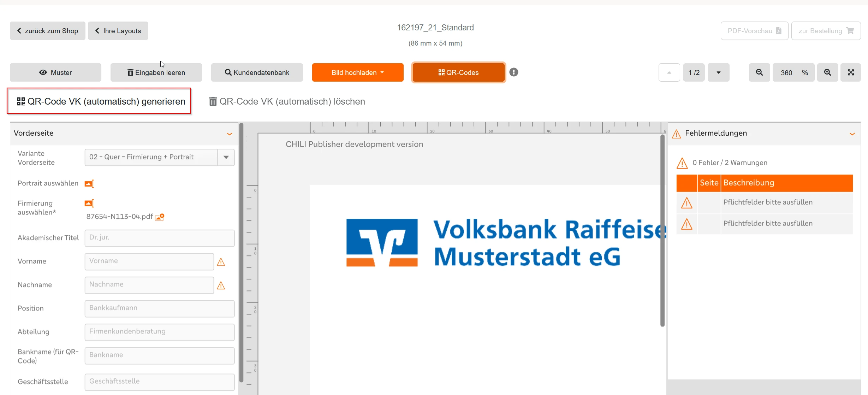Open the Kundendatenbank search
Image resolution: width=868 pixels, height=395 pixels.
[x=257, y=72]
